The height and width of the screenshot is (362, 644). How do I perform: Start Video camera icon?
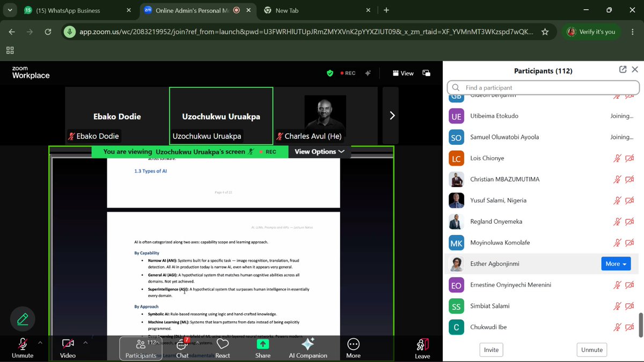pyautogui.click(x=68, y=343)
